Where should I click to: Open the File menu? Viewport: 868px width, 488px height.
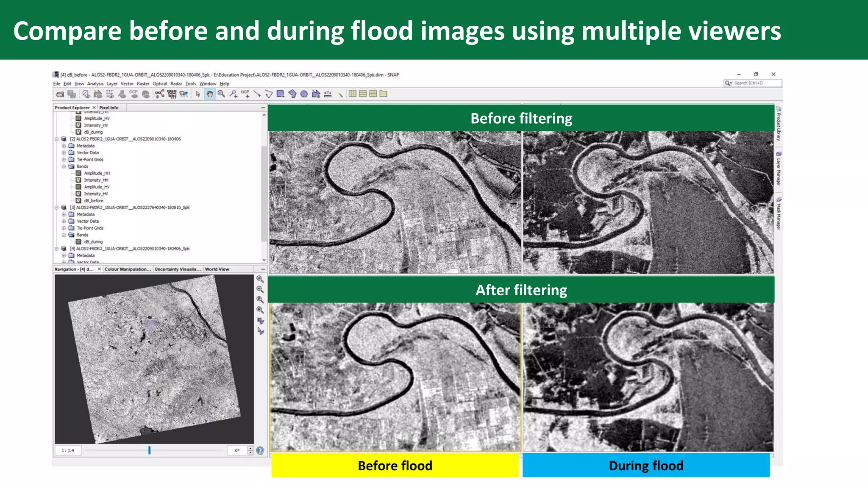pos(57,84)
